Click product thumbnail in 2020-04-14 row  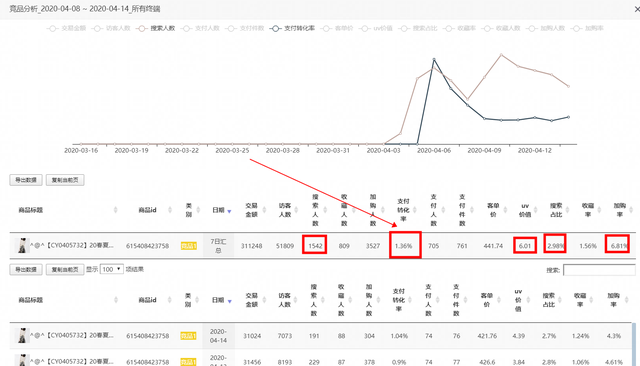pos(22,335)
